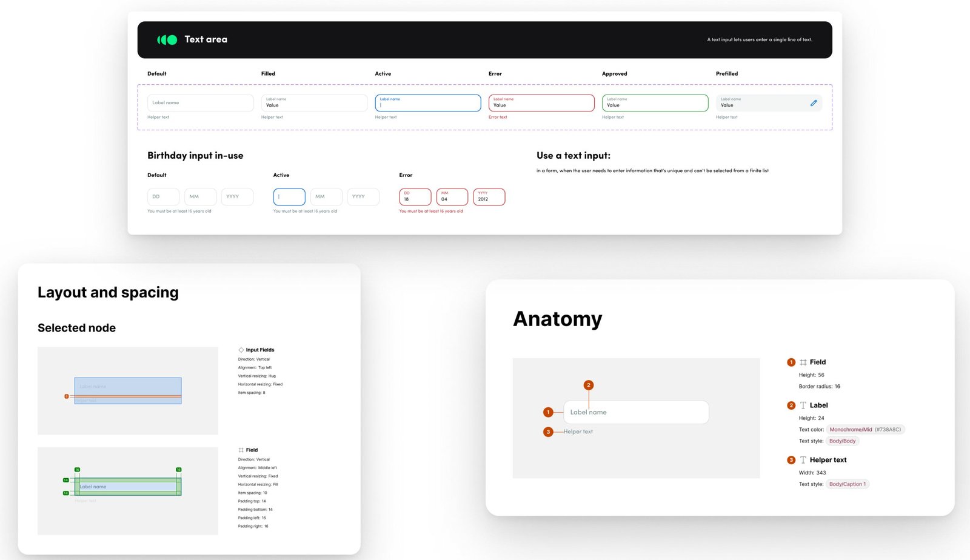This screenshot has height=560, width=970.
Task: Click the Monochrome/Mid (#738A8C) color tag
Action: 865,430
